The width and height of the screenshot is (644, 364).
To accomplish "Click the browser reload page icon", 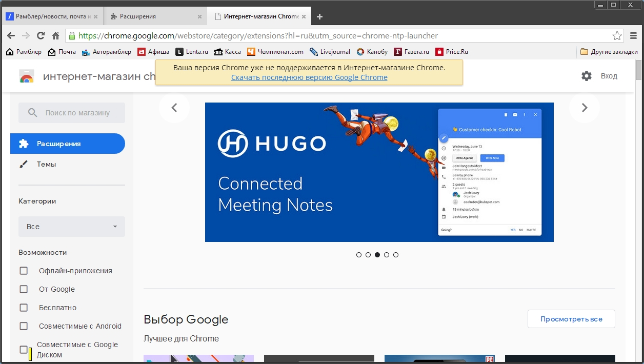I will pyautogui.click(x=41, y=36).
